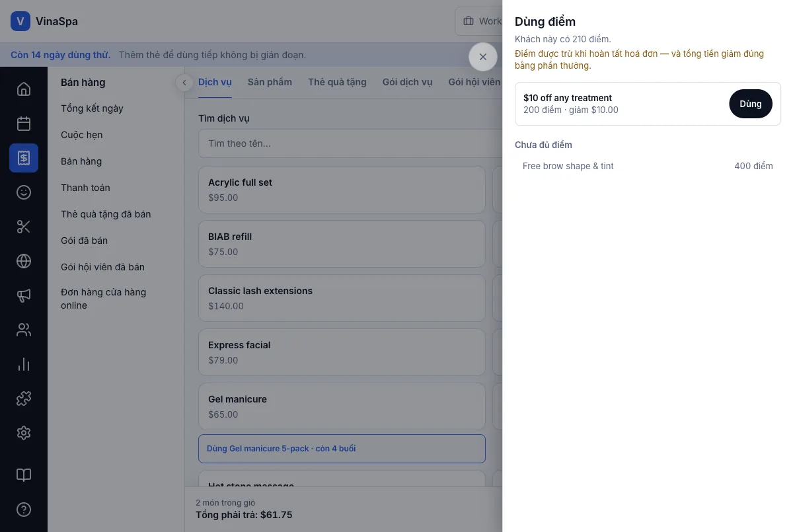Click the Tổng phải trả: $61.75 total
The height and width of the screenshot is (532, 793).
tap(244, 515)
